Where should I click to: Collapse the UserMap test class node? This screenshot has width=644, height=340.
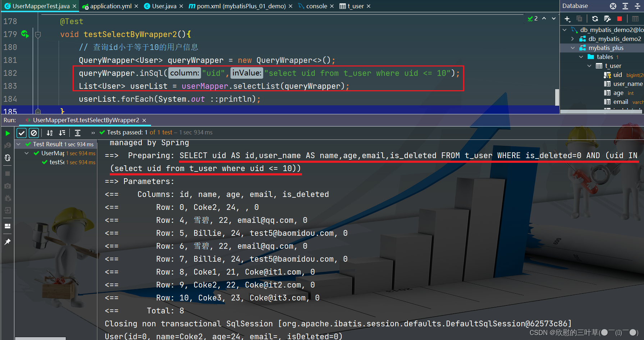27,153
